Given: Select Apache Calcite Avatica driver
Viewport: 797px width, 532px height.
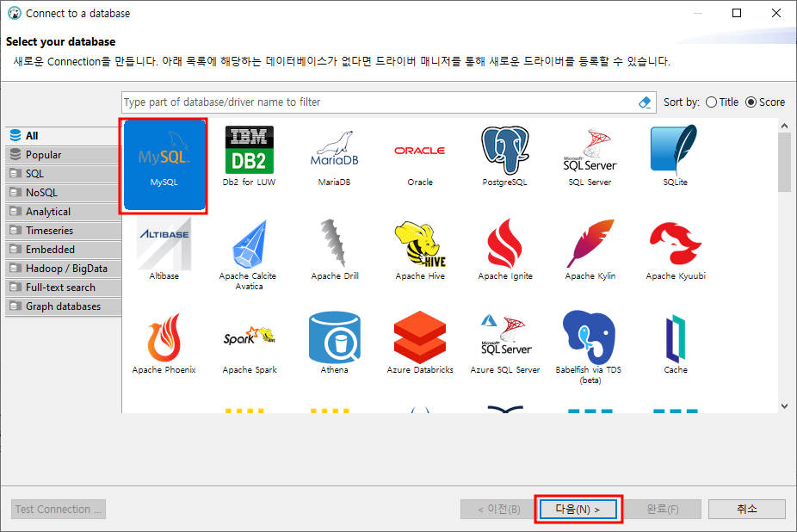Looking at the screenshot, I should [x=249, y=254].
